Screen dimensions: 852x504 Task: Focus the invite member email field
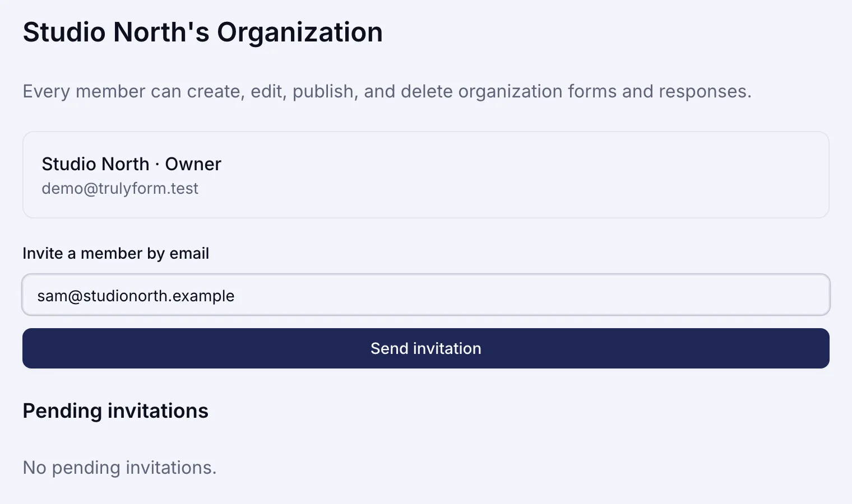[x=426, y=295]
